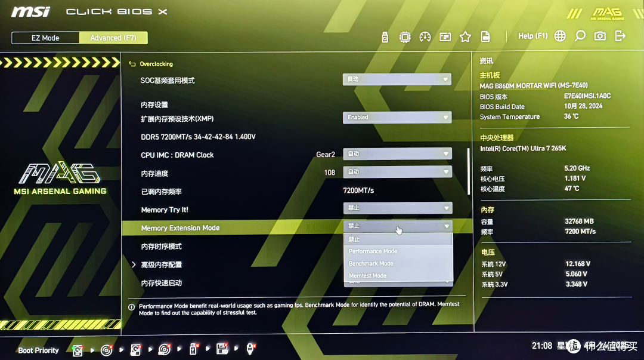Open the CPU chip settings icon
Image resolution: width=644 pixels, height=360 pixels.
click(x=405, y=37)
